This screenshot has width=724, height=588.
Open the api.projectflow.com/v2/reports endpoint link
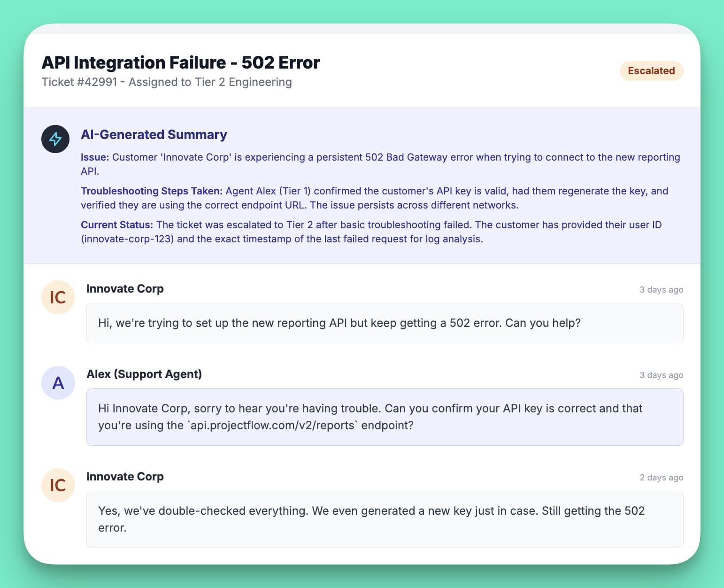271,425
